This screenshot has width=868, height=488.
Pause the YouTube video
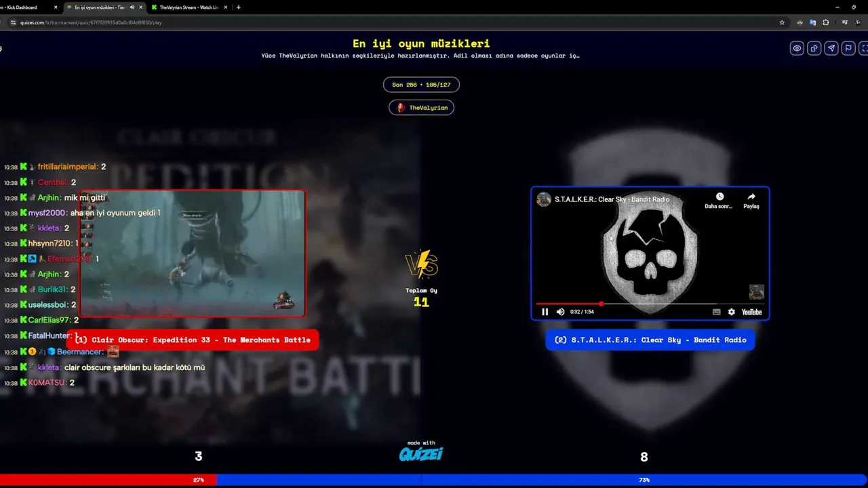coord(545,312)
